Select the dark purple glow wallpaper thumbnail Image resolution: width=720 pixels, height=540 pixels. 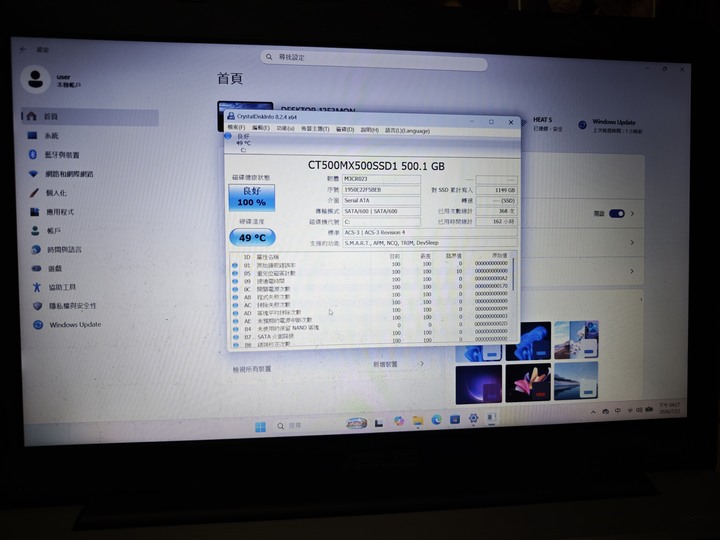pyautogui.click(x=478, y=384)
